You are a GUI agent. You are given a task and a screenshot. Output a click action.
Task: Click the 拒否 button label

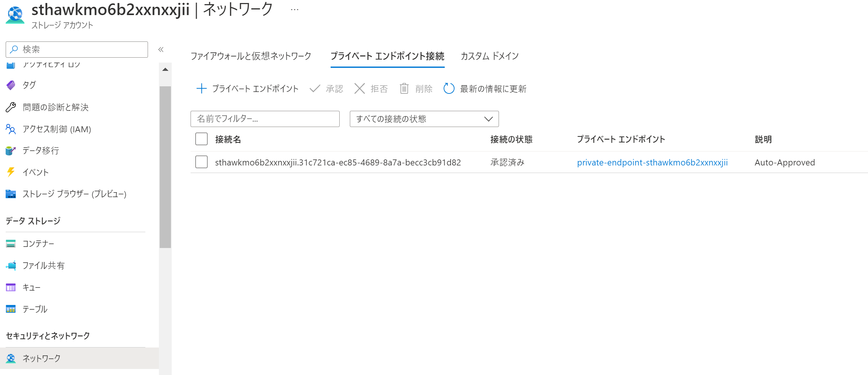click(379, 89)
